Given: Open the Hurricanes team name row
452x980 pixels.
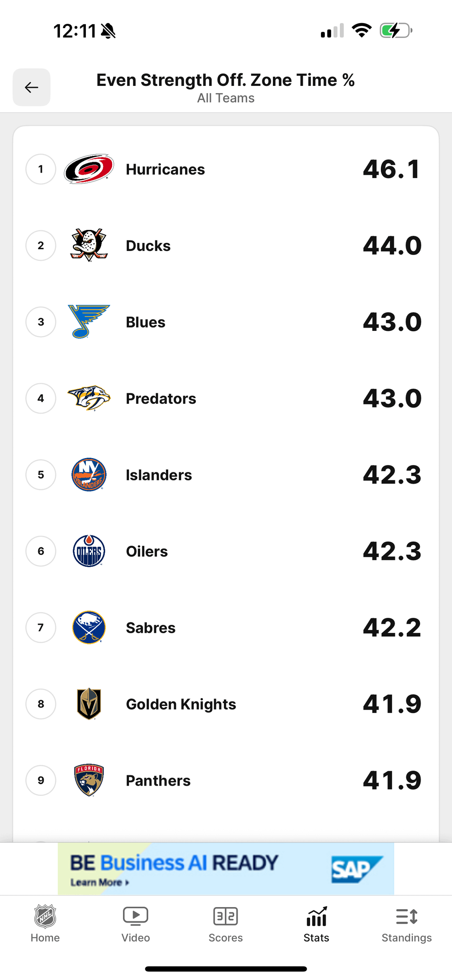Looking at the screenshot, I should pyautogui.click(x=165, y=169).
